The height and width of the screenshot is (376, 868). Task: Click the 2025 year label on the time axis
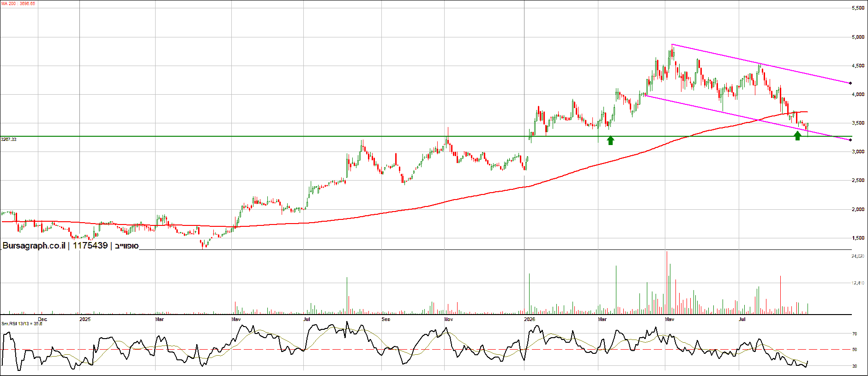pos(85,319)
